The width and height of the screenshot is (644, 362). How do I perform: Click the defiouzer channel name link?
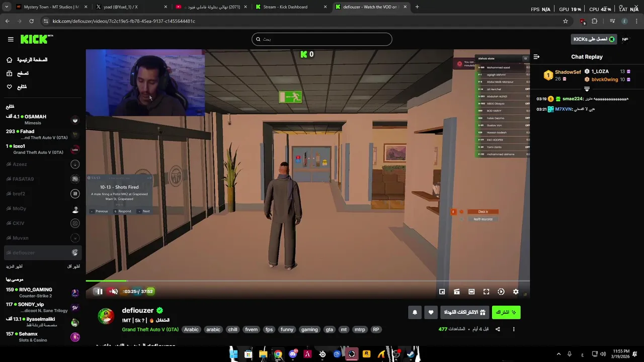click(x=137, y=311)
